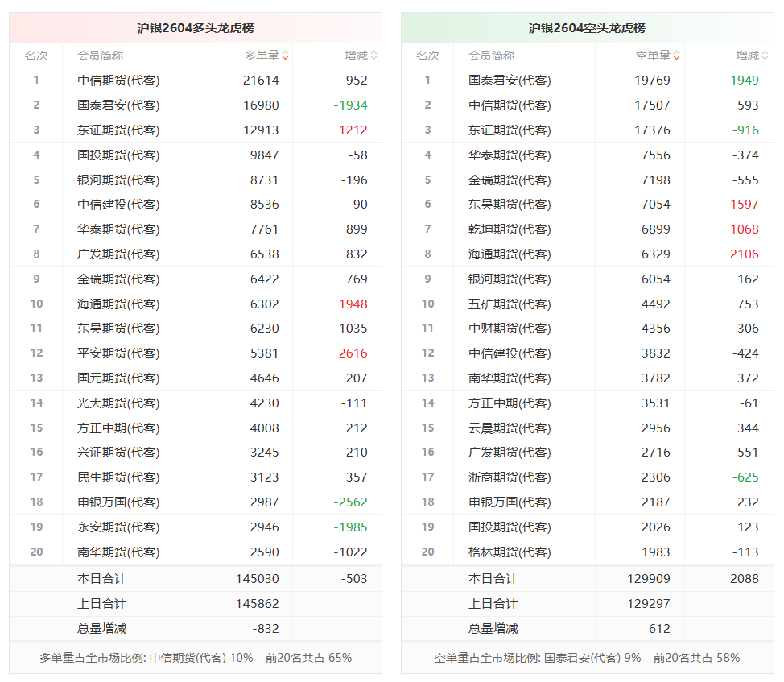Select 中财期货(代客) row
Viewport: 784px width, 682px height.
[x=588, y=329]
